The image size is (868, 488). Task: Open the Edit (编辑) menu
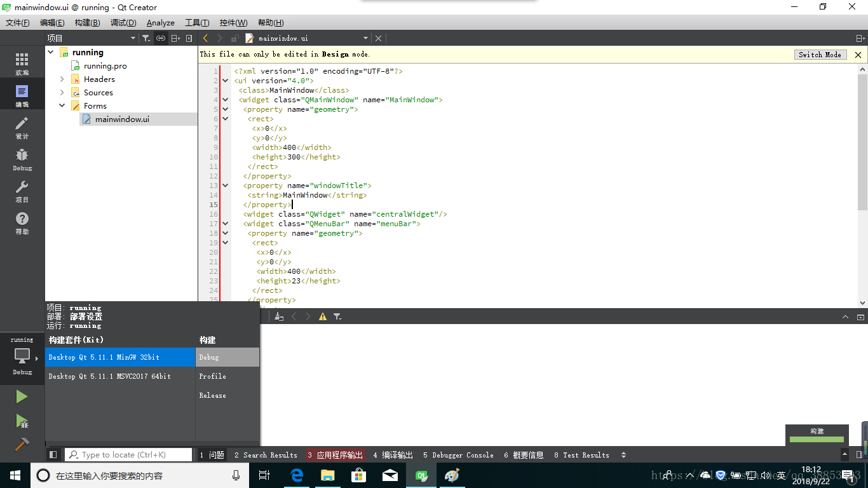click(x=52, y=23)
